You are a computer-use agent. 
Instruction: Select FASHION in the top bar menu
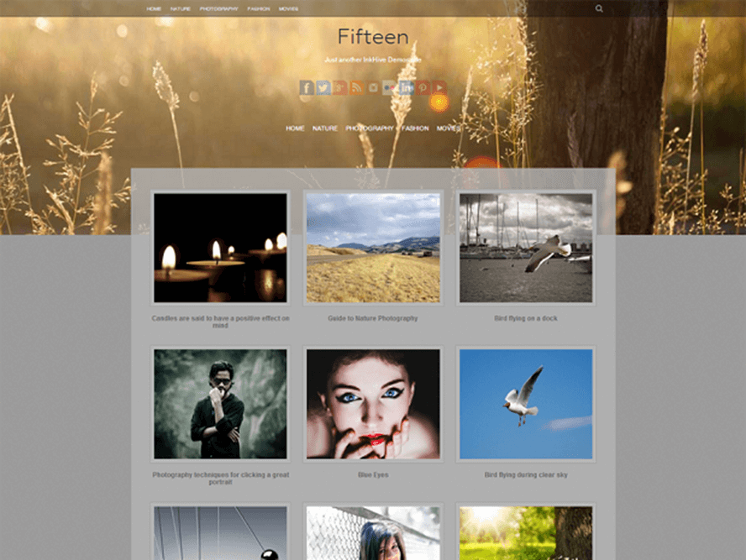tap(259, 8)
